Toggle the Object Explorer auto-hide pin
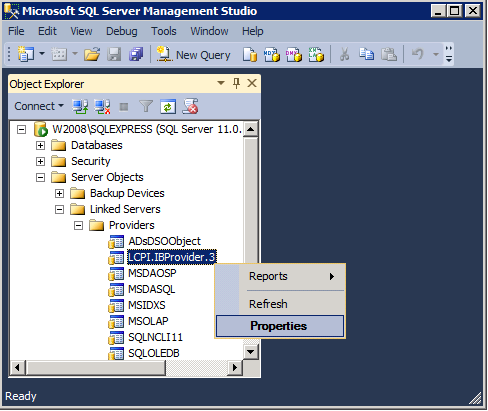The width and height of the screenshot is (488, 411). click(x=236, y=83)
